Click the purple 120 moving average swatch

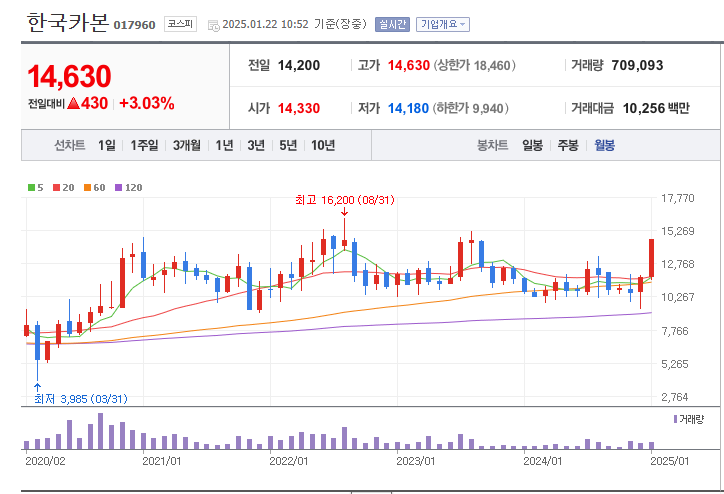118,187
